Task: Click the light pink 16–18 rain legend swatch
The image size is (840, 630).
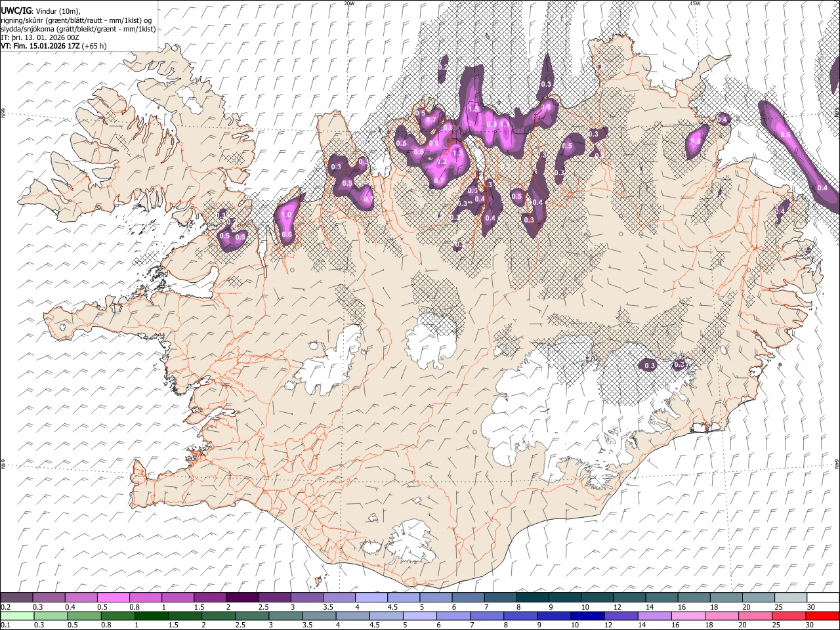Action: (x=688, y=616)
